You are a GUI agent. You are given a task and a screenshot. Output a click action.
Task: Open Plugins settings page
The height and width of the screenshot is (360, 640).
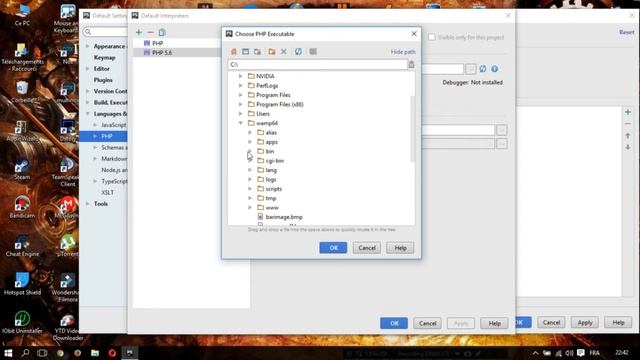[x=103, y=80]
